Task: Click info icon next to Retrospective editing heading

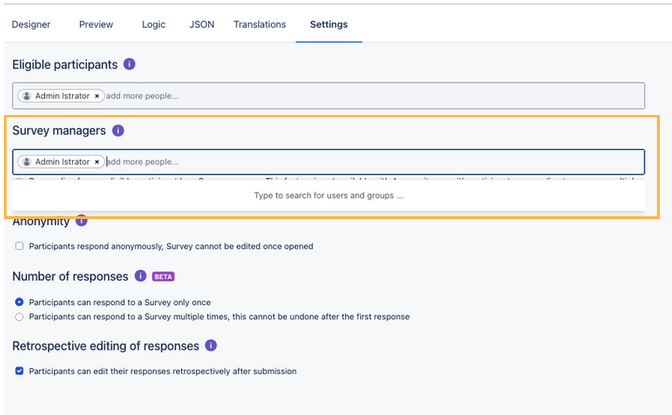Action: click(x=210, y=346)
